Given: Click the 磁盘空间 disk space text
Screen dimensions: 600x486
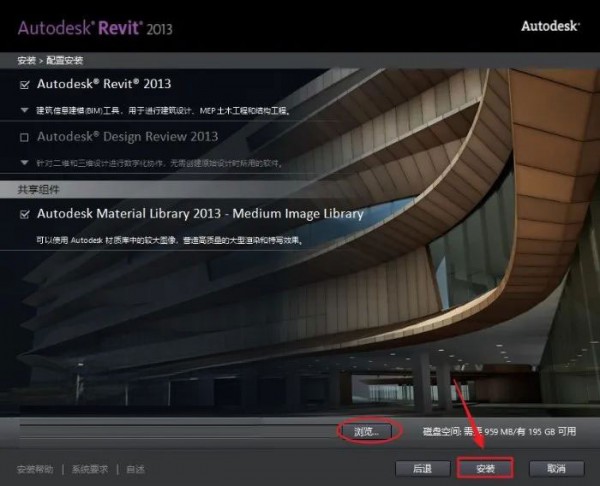Looking at the screenshot, I should click(x=499, y=432).
